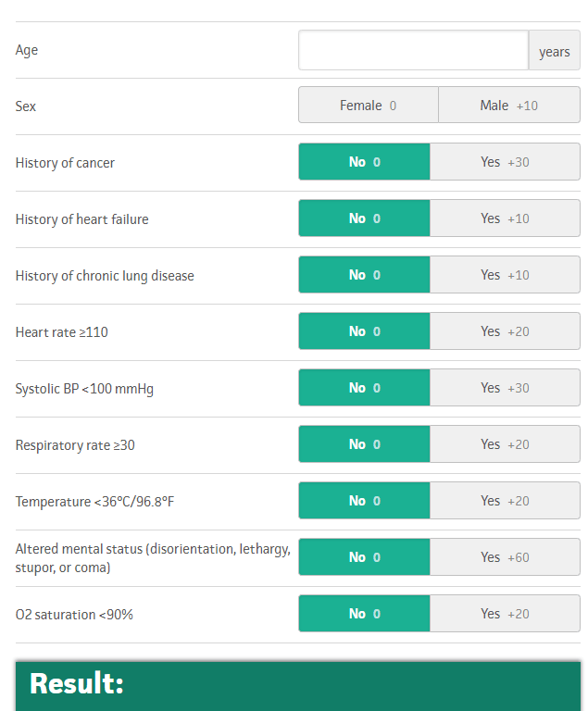This screenshot has width=588, height=711.
Task: Choose Yes for Systolic BP <100 mmHg
Action: tap(505, 388)
